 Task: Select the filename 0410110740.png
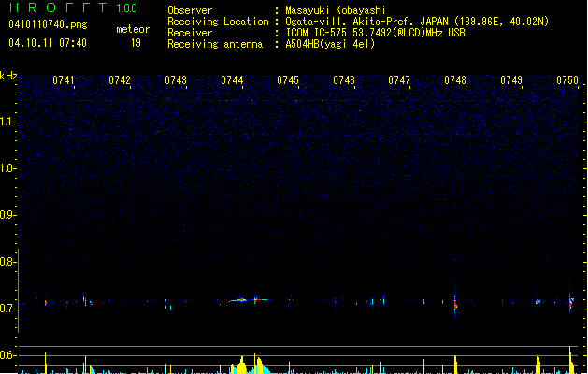click(x=48, y=24)
